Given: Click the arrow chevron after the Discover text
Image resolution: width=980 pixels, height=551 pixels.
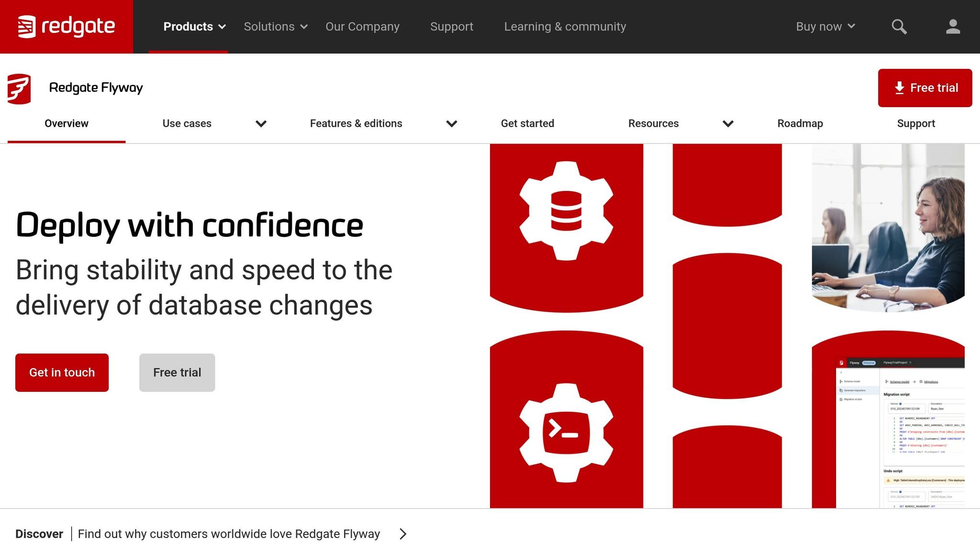Looking at the screenshot, I should tap(403, 534).
